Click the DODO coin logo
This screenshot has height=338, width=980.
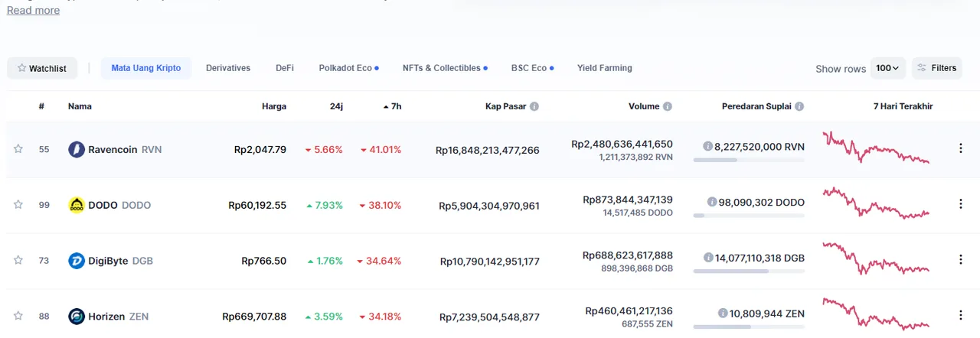point(77,205)
